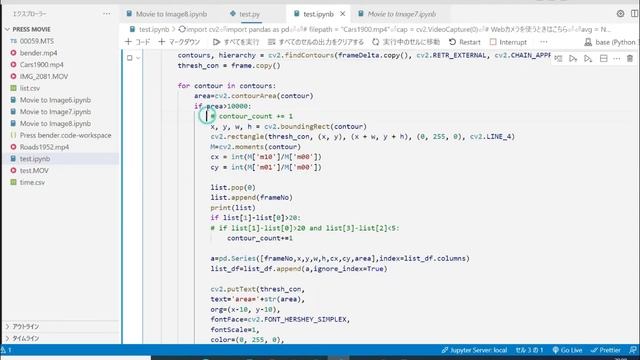This screenshot has height=360, width=640.
Task: Restart the Jupyter kernel
Action: (x=465, y=42)
